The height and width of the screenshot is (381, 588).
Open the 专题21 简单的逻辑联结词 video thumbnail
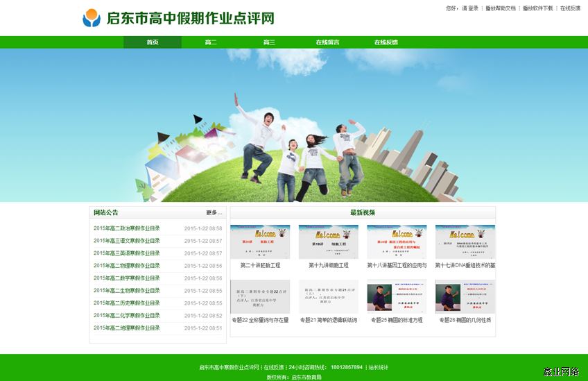coord(329,296)
